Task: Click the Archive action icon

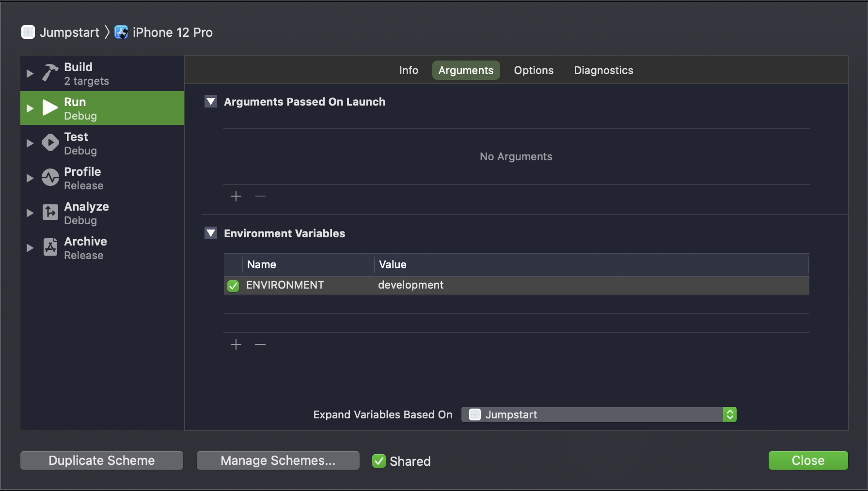Action: click(50, 247)
